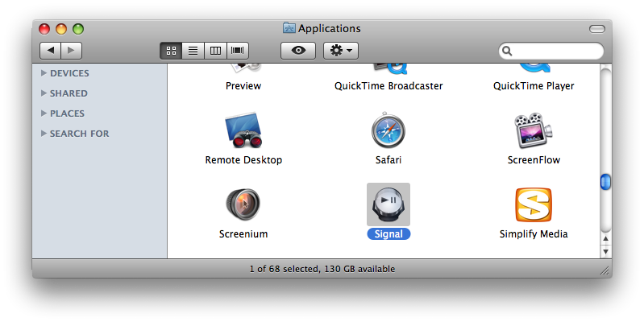This screenshot has height=322, width=644.
Task: Select the Remote Desktop app icon
Action: (x=243, y=130)
